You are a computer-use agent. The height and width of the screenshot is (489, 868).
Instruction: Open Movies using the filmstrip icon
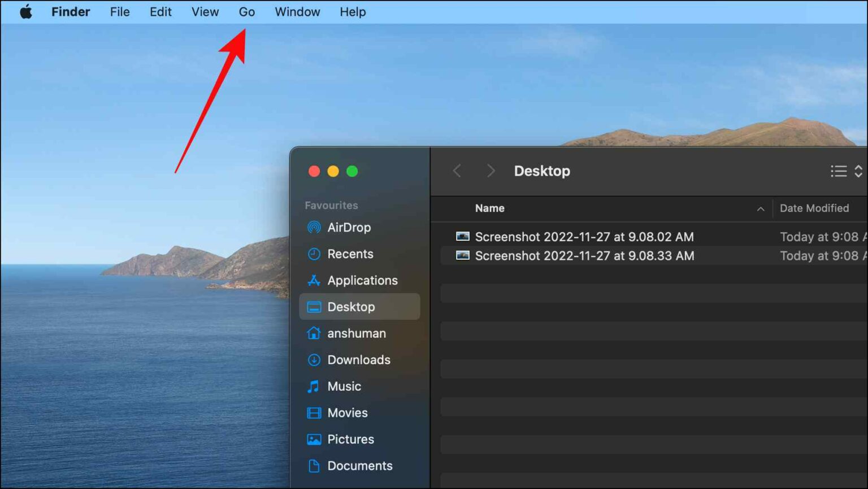pos(314,413)
